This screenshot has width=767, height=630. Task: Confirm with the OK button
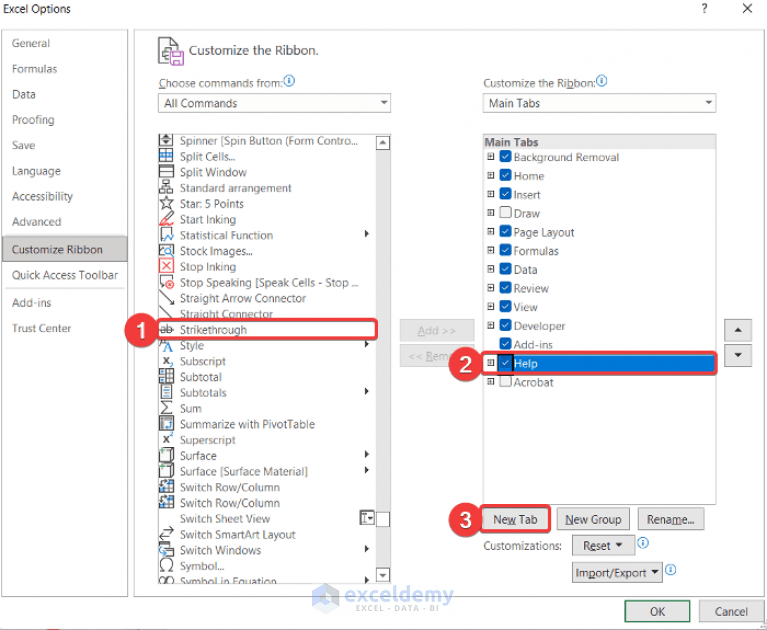point(657,611)
